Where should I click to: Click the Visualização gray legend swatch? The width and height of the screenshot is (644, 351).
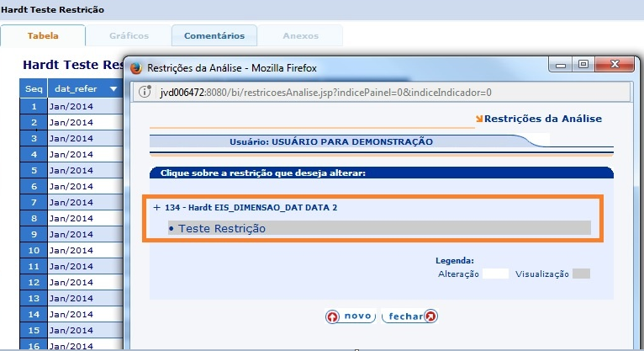coord(581,274)
